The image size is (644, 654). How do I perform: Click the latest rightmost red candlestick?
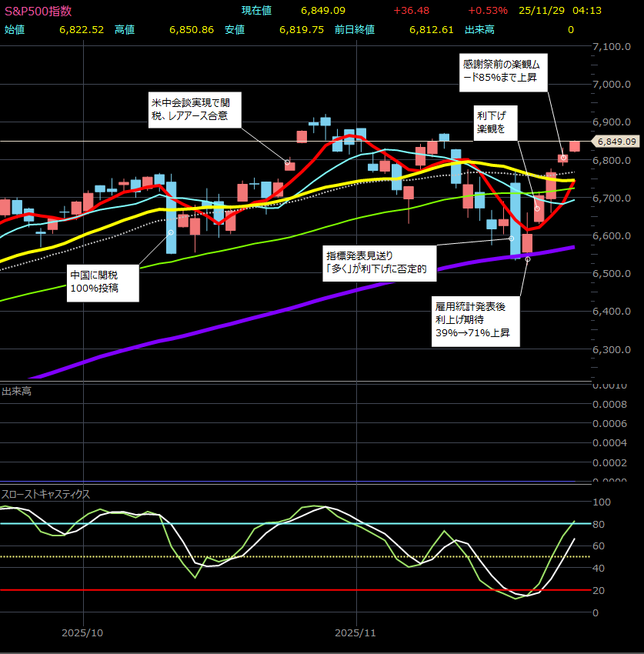point(575,146)
